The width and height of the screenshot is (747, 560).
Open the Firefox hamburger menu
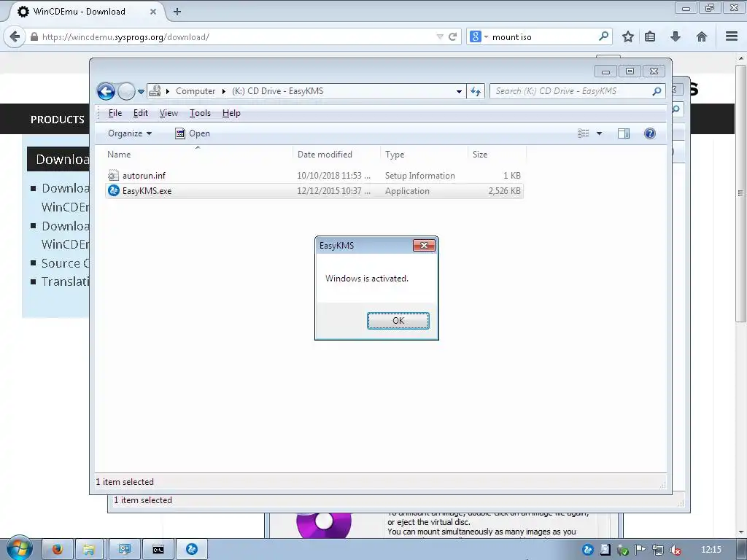point(732,36)
